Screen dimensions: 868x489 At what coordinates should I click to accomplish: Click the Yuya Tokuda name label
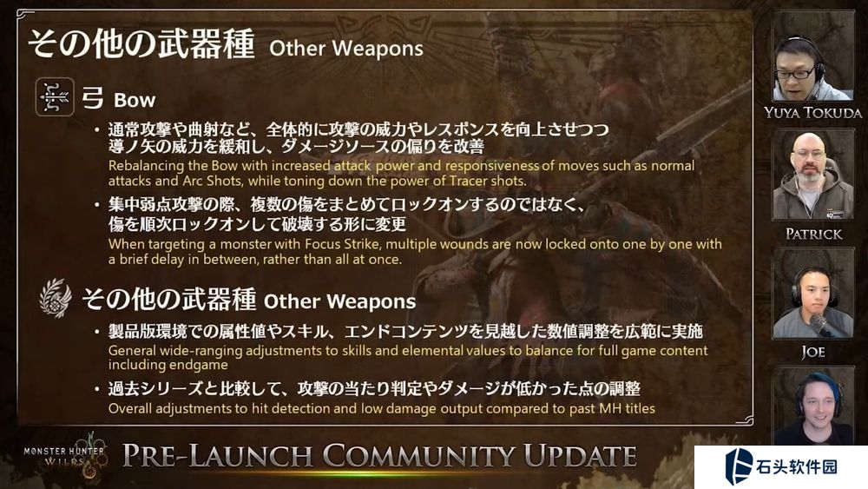[812, 113]
